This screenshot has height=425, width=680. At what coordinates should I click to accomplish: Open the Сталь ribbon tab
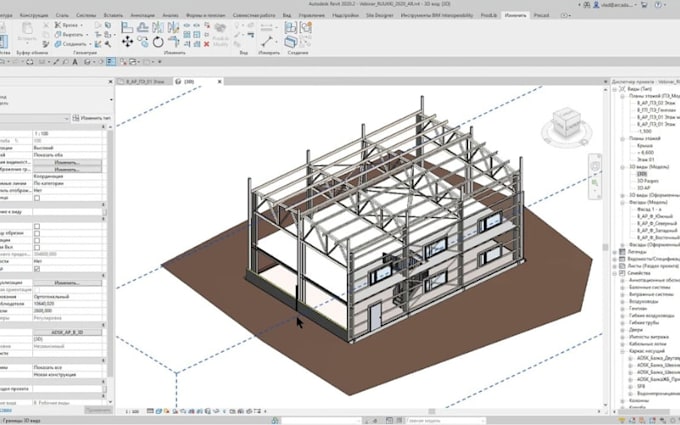[x=62, y=15]
